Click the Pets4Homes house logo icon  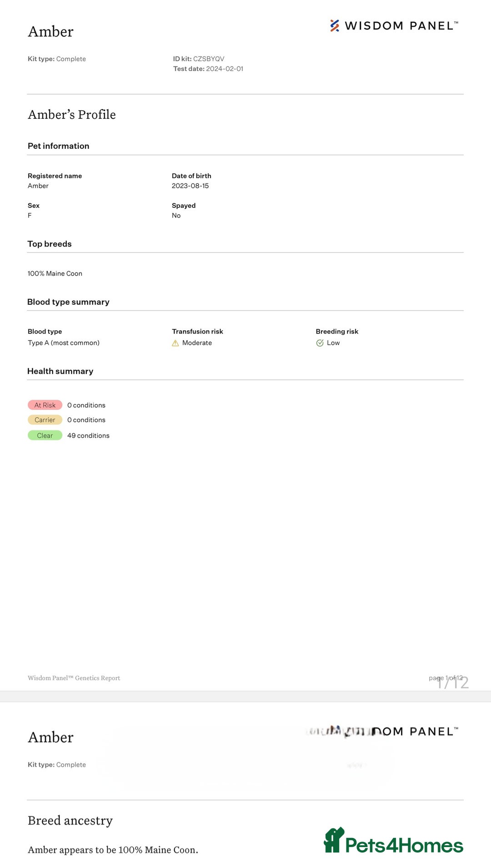pyautogui.click(x=334, y=840)
